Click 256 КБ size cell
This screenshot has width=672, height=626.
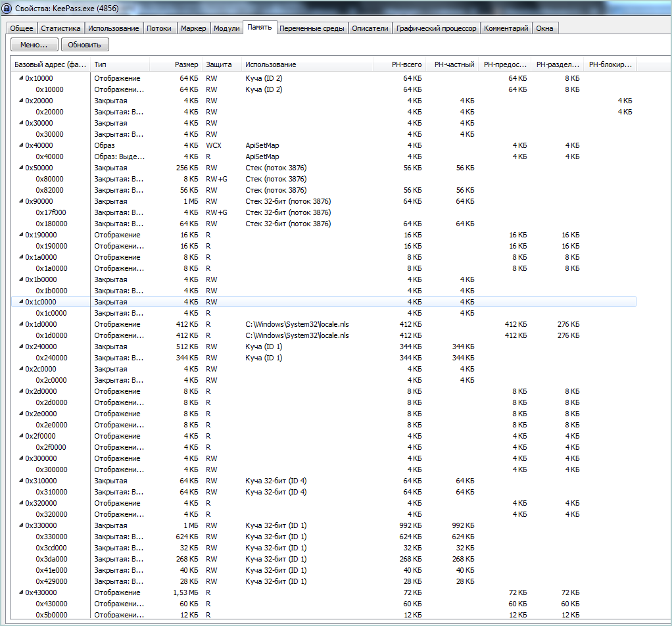187,168
